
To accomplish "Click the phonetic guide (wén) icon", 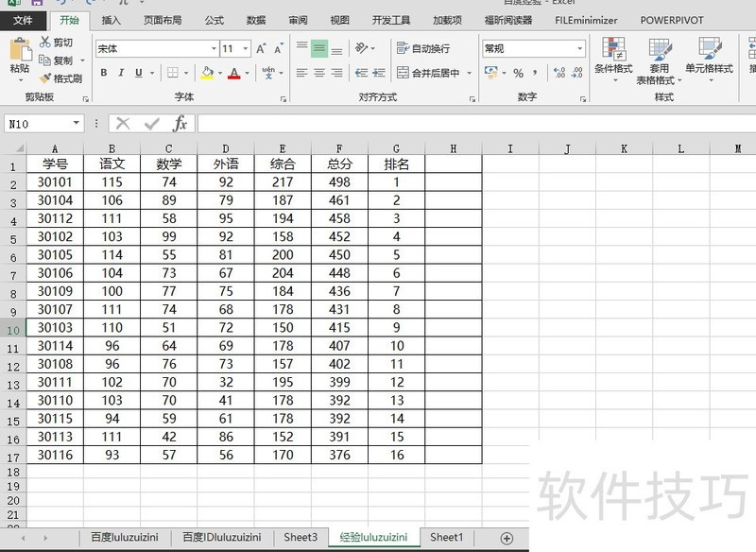I will coord(268,73).
